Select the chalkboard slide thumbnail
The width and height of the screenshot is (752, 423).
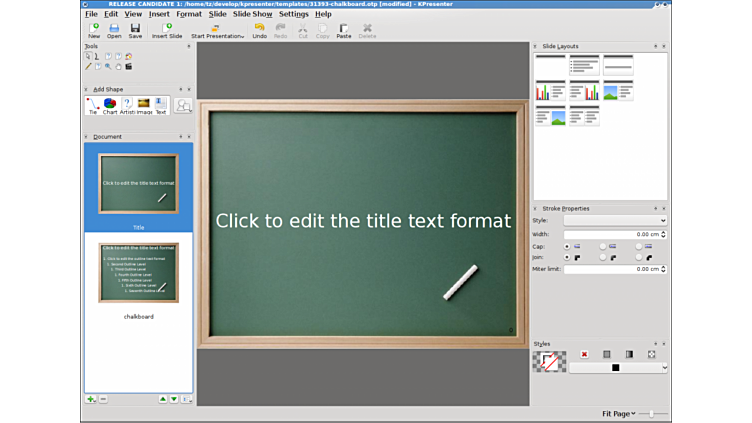(x=138, y=273)
